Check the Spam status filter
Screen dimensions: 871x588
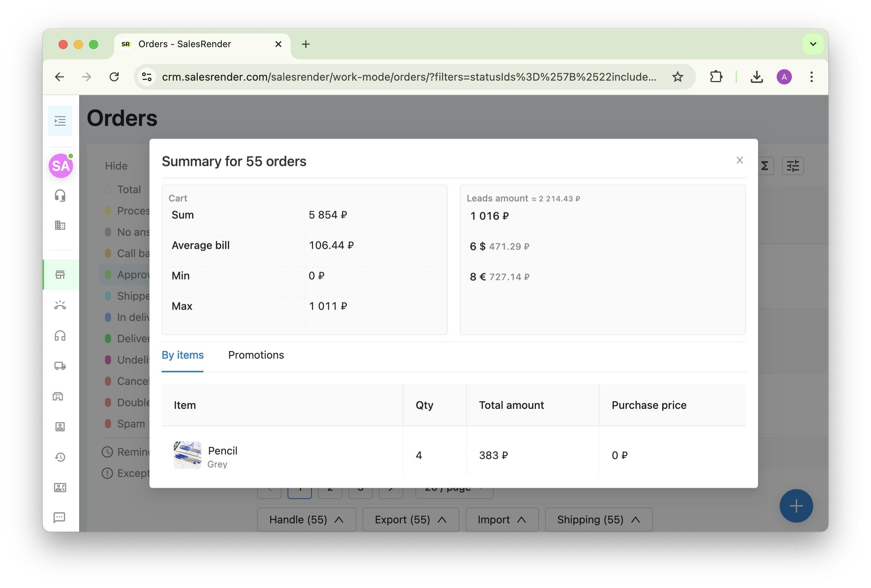pos(108,423)
